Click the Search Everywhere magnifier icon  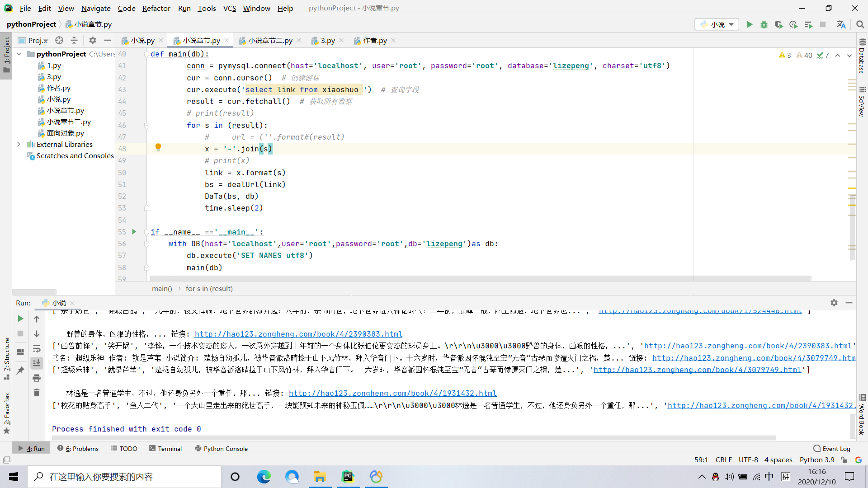(x=860, y=24)
